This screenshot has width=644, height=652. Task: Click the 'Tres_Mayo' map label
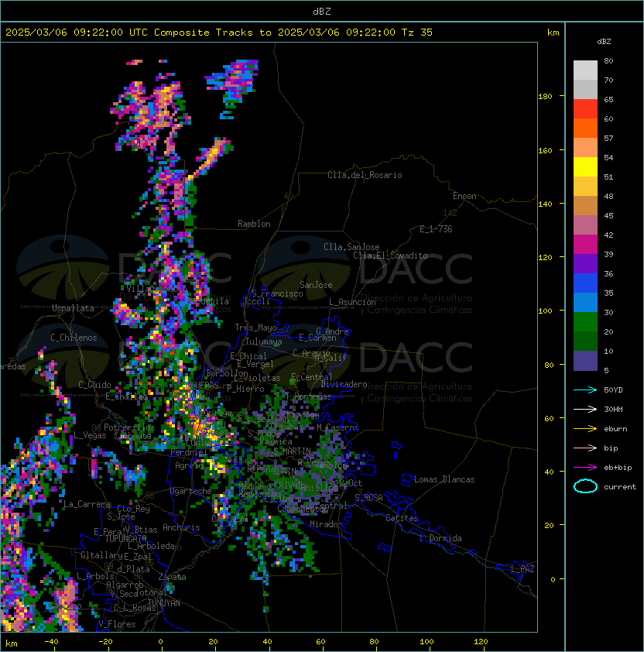click(255, 328)
